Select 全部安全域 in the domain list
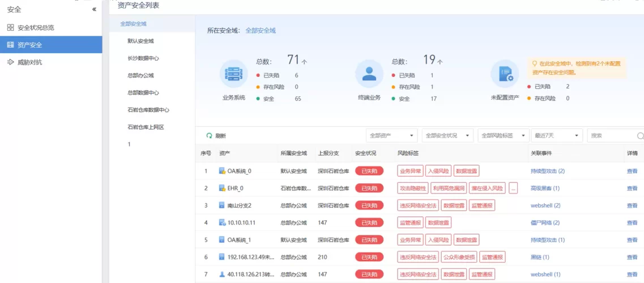Viewport: 644px width, 283px height. point(152,24)
